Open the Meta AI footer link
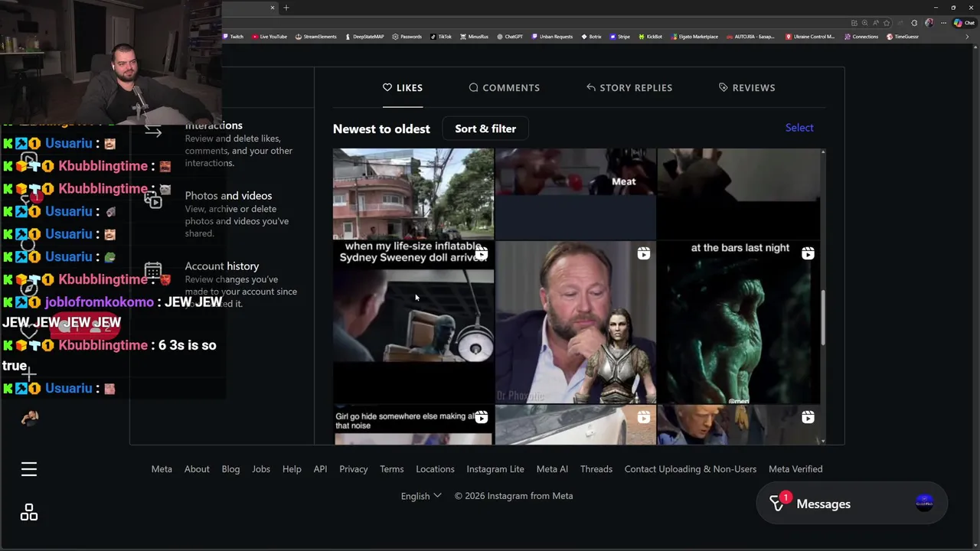The width and height of the screenshot is (980, 551). tap(552, 469)
